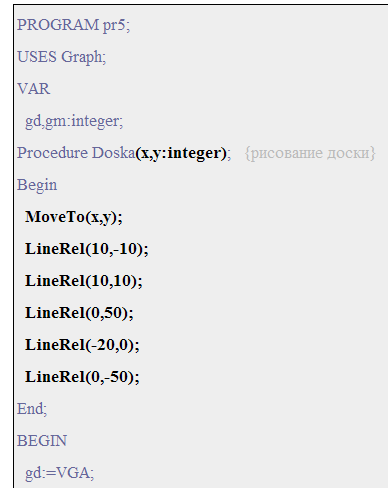The image size is (388, 488).
Task: Click the LineRel(-20,0); statement
Action: pyautogui.click(x=82, y=345)
